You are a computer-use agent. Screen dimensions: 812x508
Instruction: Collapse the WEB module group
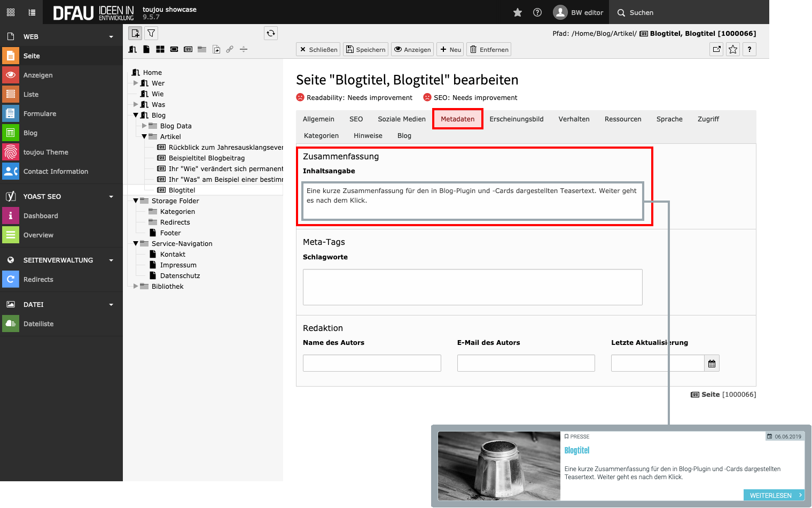click(111, 37)
